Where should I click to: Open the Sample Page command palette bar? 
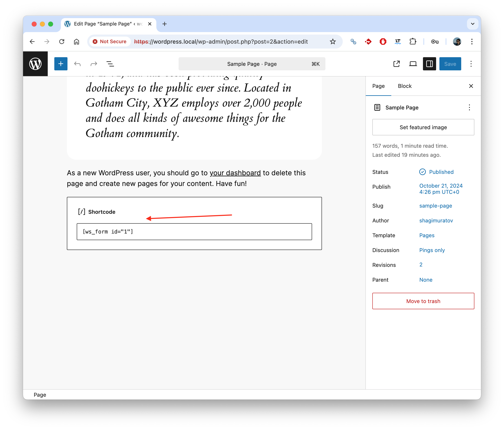[252, 64]
